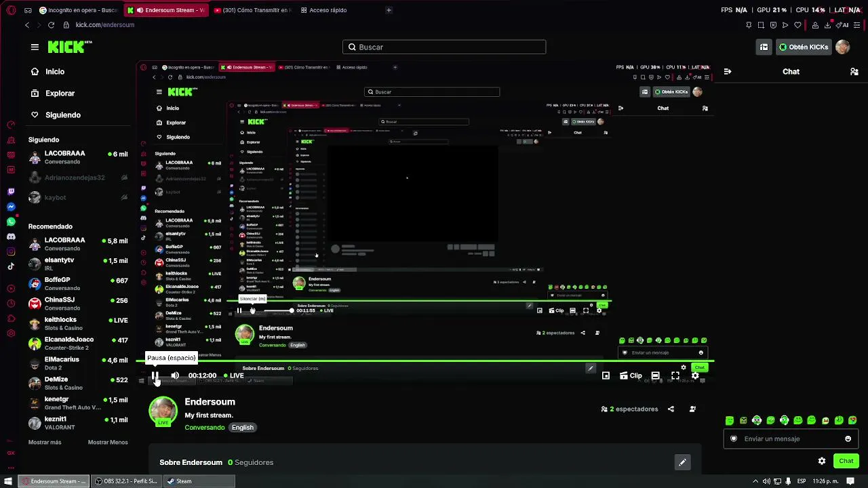Open player settings gear

point(695,375)
